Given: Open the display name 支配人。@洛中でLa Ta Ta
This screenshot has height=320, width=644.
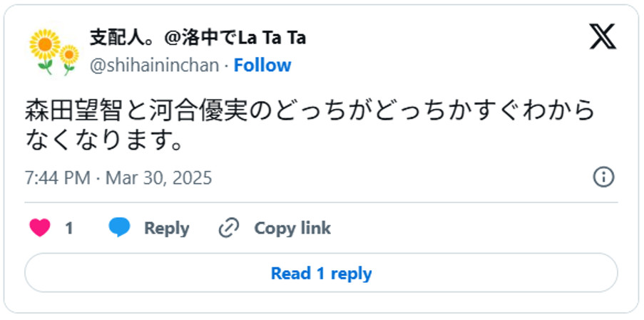Looking at the screenshot, I should tap(198, 37).
